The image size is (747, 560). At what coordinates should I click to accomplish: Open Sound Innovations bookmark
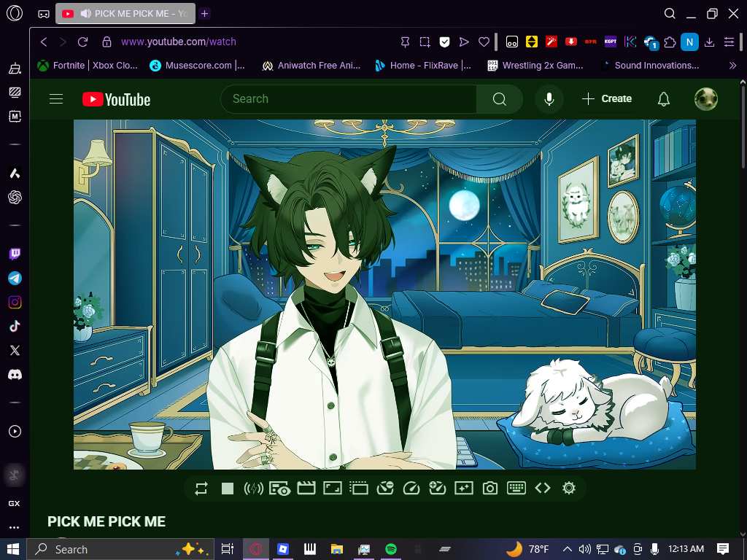point(649,66)
